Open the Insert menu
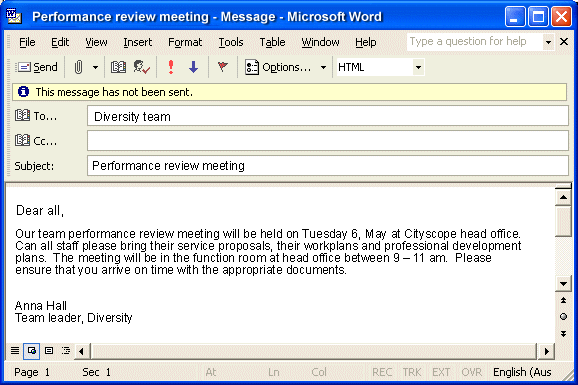This screenshot has height=385, width=578. pyautogui.click(x=137, y=42)
